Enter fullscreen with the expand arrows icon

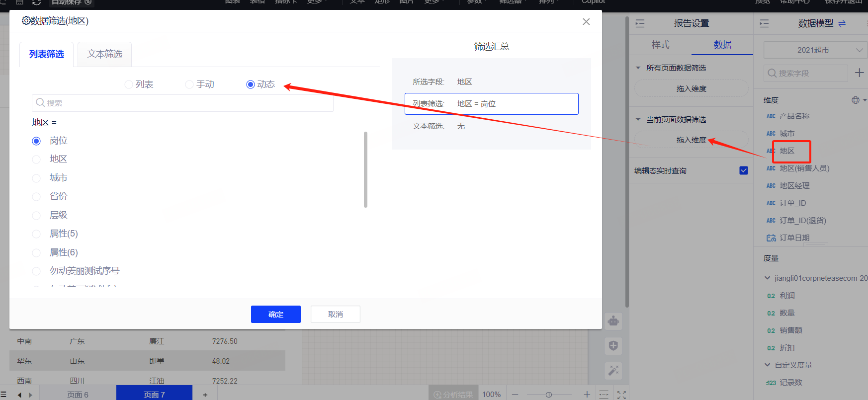pyautogui.click(x=621, y=395)
